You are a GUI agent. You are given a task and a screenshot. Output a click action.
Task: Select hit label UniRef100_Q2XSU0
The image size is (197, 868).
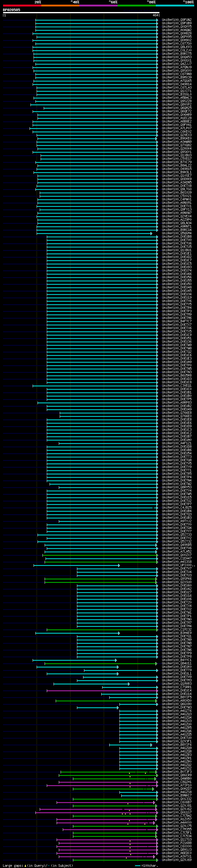[x=177, y=582]
